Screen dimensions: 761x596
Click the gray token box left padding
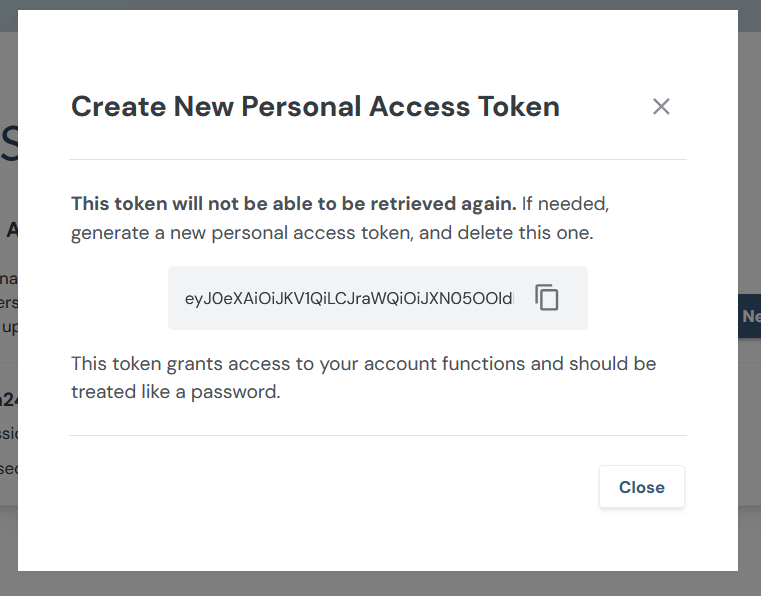tap(176, 298)
